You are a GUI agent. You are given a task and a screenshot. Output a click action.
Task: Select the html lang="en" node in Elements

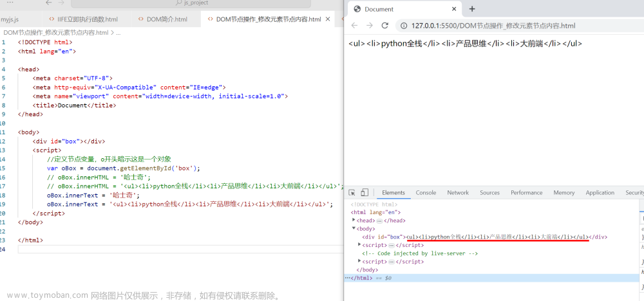[x=375, y=212]
